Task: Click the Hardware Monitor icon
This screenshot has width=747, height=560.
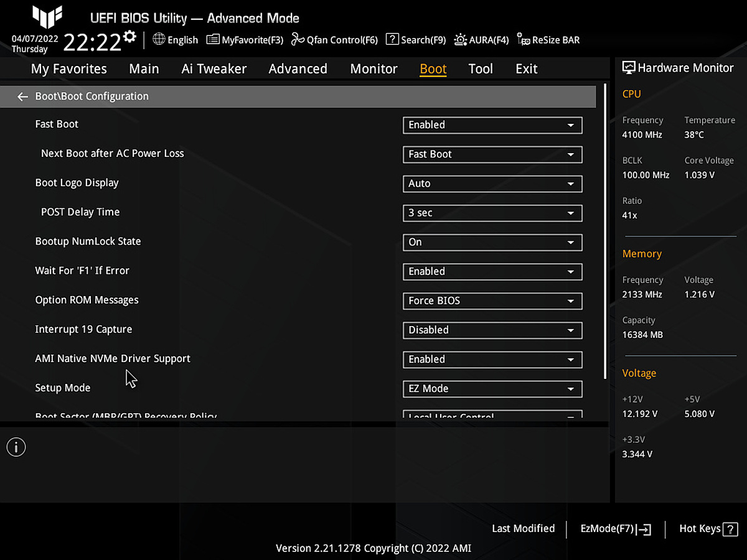Action: pyautogui.click(x=629, y=68)
